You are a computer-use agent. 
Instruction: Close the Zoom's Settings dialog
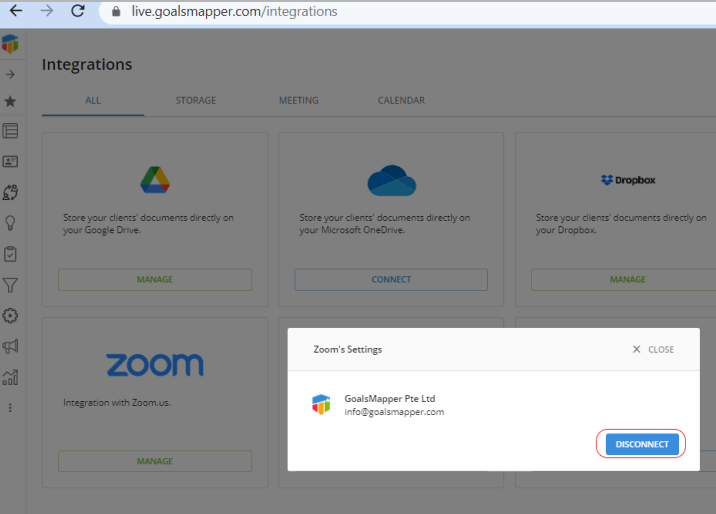[653, 349]
